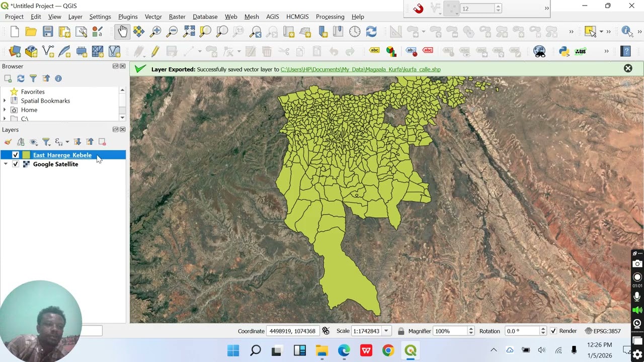Toggle editing with yellow pencil

click(155, 51)
